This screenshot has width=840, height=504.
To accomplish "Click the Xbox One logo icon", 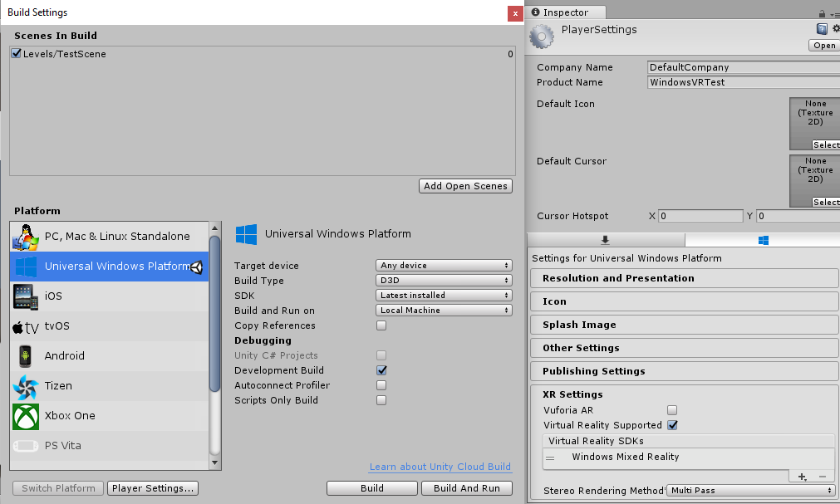I will click(x=26, y=417).
